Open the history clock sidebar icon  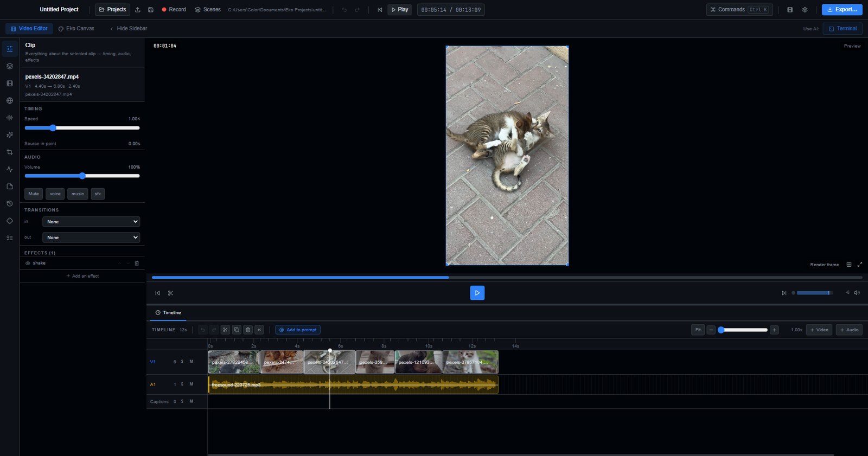[10, 204]
